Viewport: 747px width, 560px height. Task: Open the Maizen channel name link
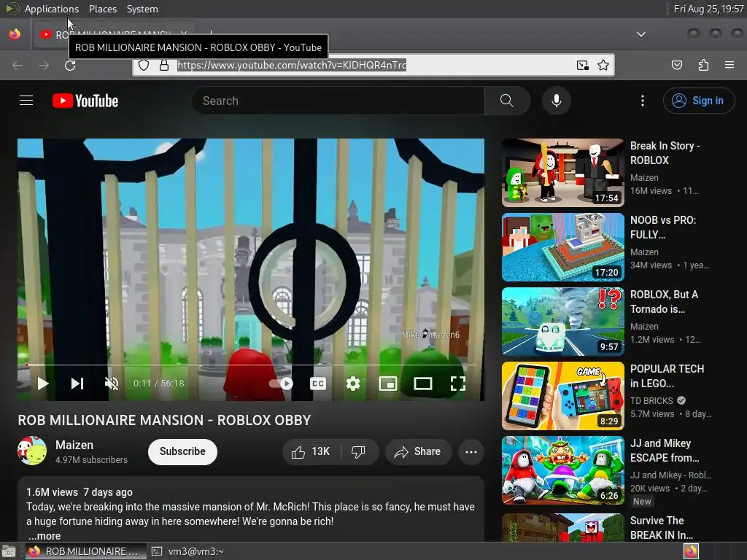pyautogui.click(x=74, y=445)
